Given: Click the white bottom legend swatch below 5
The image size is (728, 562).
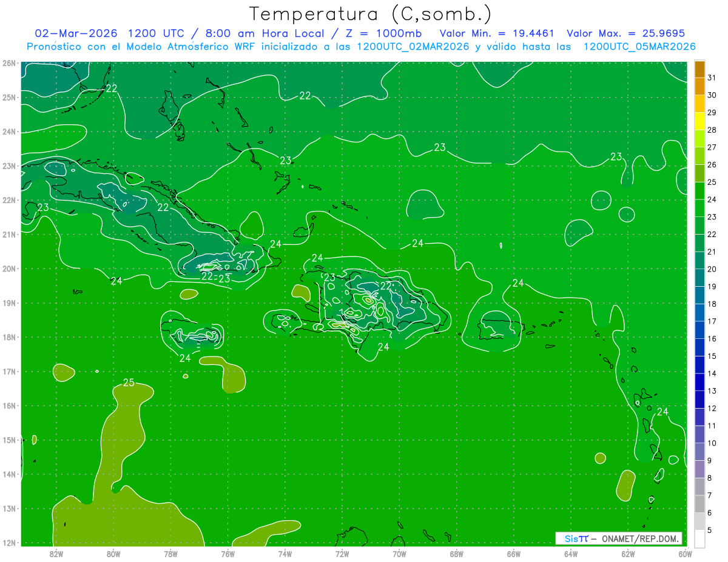Looking at the screenshot, I should click(x=699, y=538).
